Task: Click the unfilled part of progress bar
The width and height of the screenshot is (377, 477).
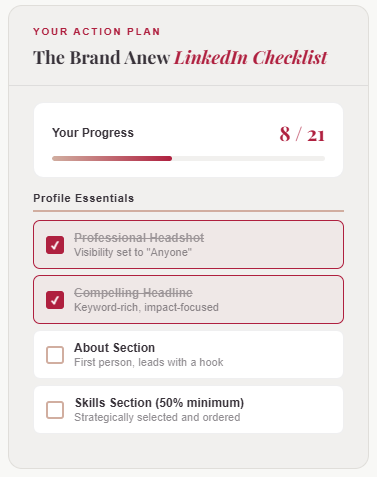Action: click(x=248, y=159)
